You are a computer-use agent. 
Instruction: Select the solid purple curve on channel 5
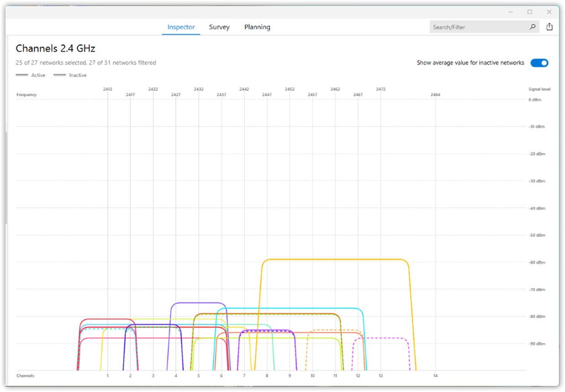click(x=198, y=303)
